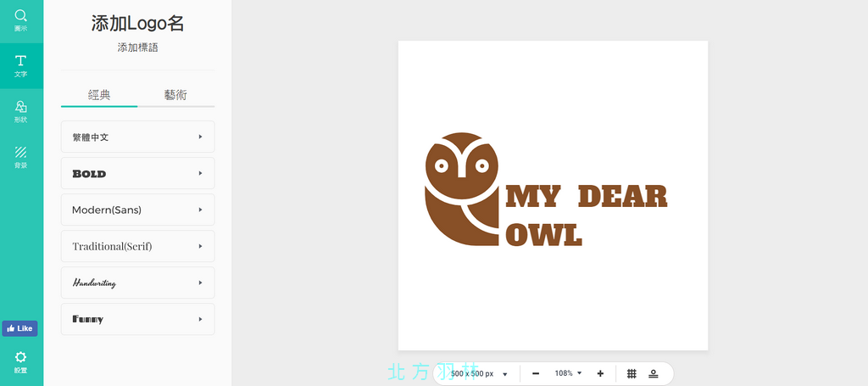Select the MY DEAR OWL text on canvas
Viewport: 868px width, 386px height.
[587, 215]
